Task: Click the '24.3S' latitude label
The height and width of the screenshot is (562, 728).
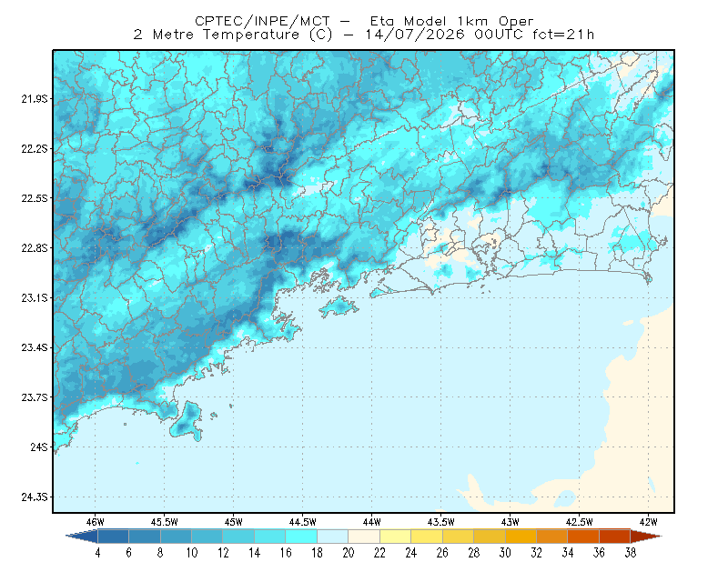Action: [x=35, y=497]
